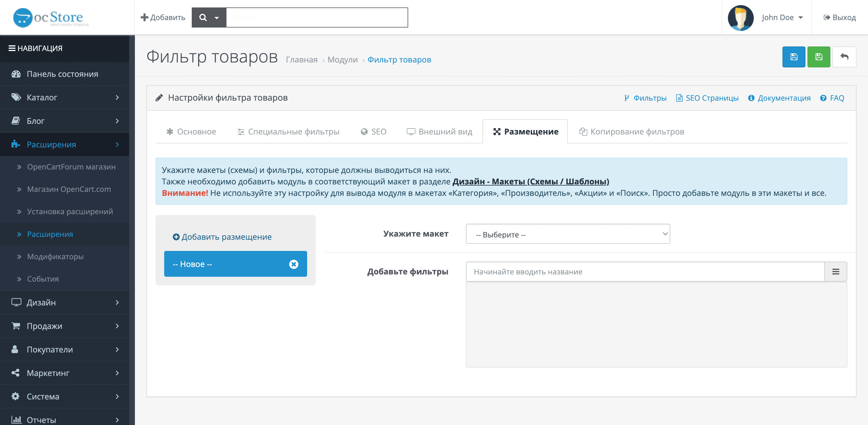The image size is (868, 425).
Task: Expand the Продажи menu chevron
Action: pos(117,326)
